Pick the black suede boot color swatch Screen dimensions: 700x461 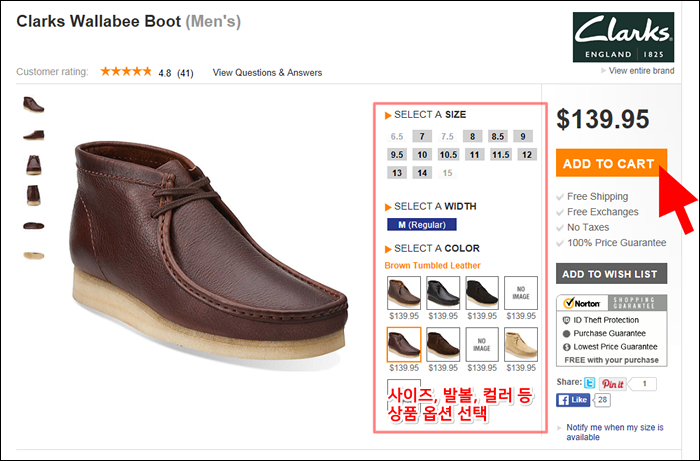click(482, 293)
